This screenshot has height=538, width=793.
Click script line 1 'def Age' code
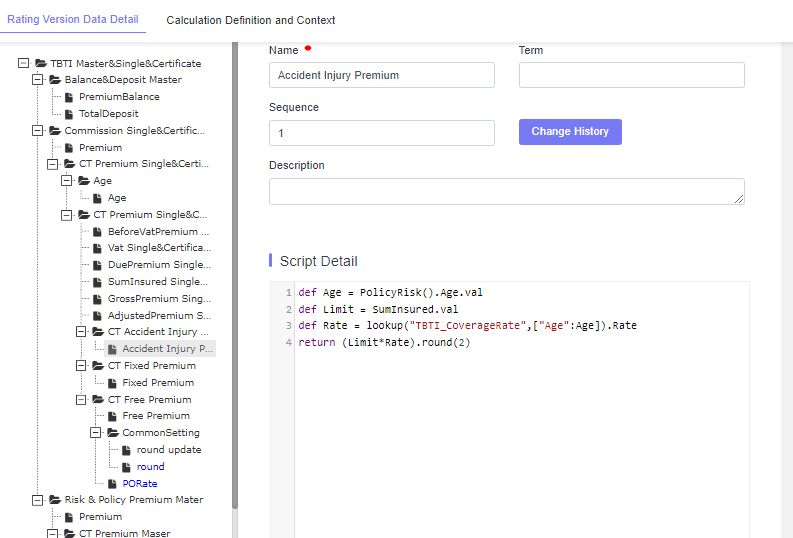[x=390, y=293]
